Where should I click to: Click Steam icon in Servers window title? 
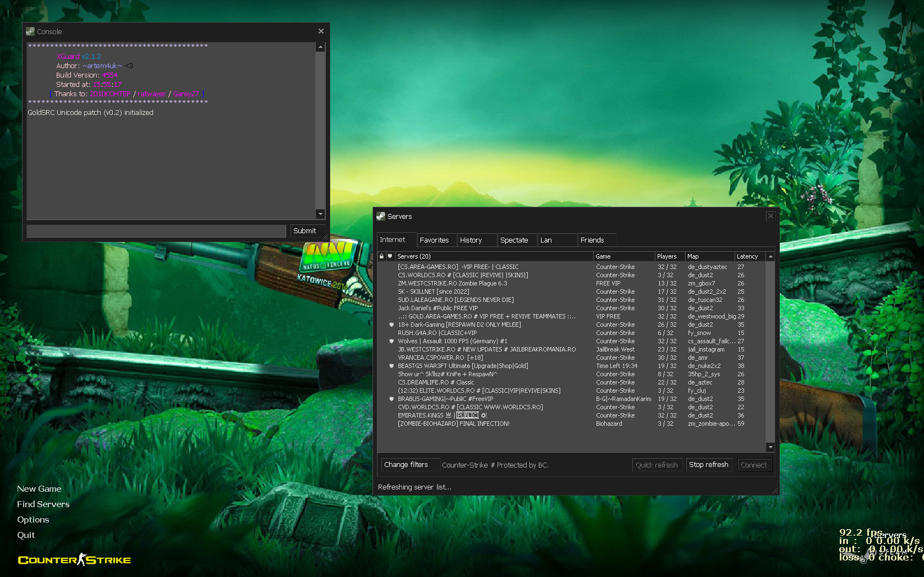coord(381,216)
